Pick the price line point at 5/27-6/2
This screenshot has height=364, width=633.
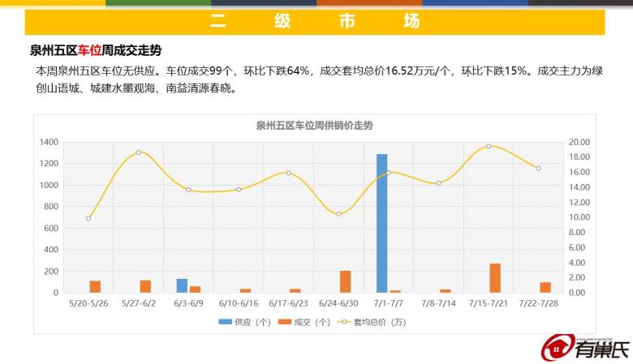click(139, 152)
